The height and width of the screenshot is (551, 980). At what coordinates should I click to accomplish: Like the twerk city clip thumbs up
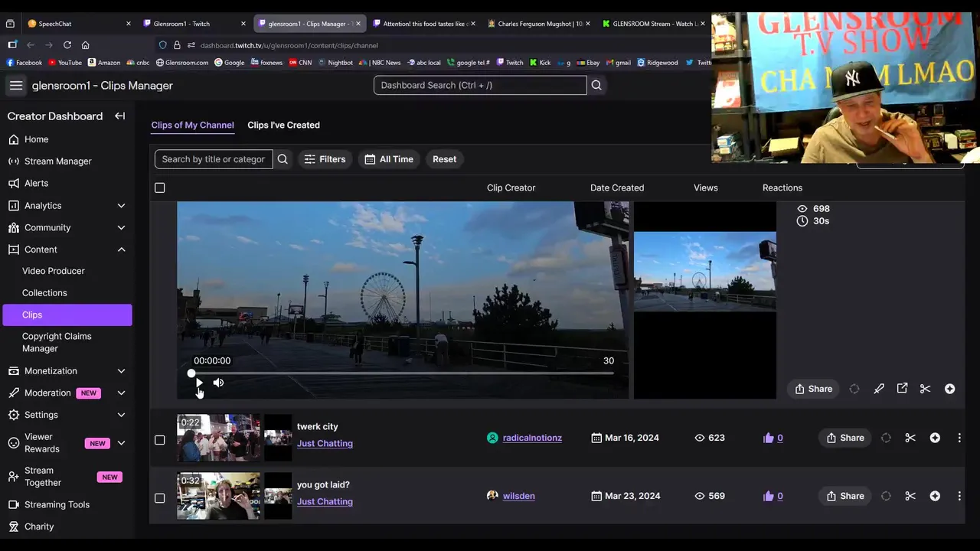pyautogui.click(x=769, y=438)
